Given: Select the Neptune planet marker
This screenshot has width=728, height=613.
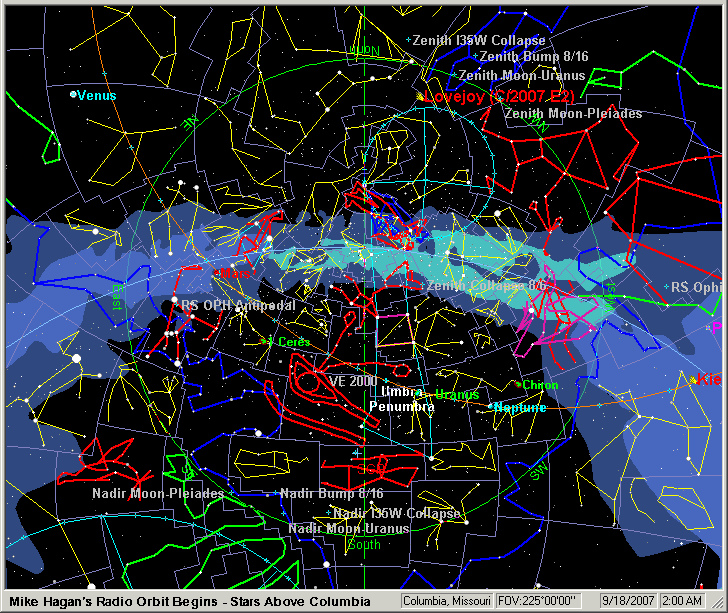Looking at the screenshot, I should point(492,408).
